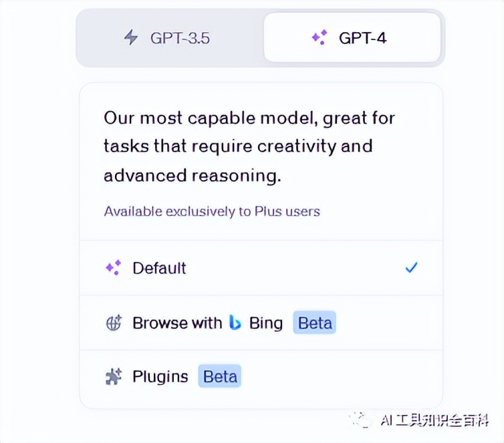Click the purple sparkle icon in GPT-4 tab
The width and height of the screenshot is (504, 443).
click(x=320, y=37)
